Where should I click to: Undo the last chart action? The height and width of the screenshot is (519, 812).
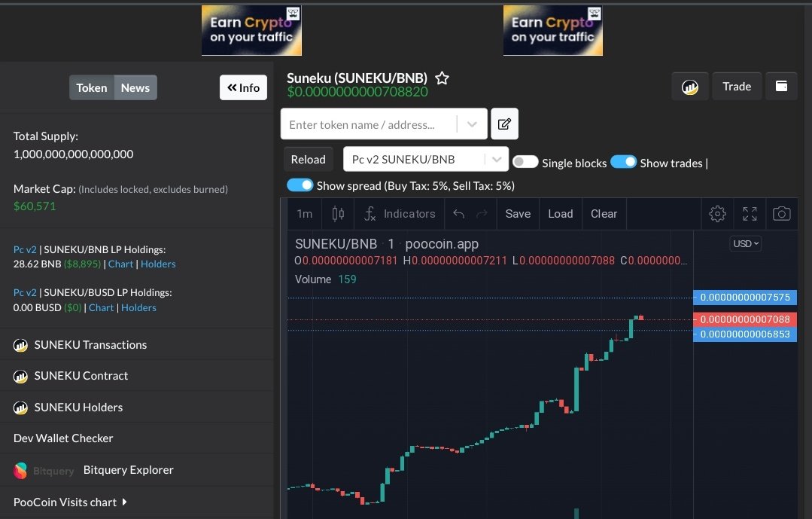459,214
